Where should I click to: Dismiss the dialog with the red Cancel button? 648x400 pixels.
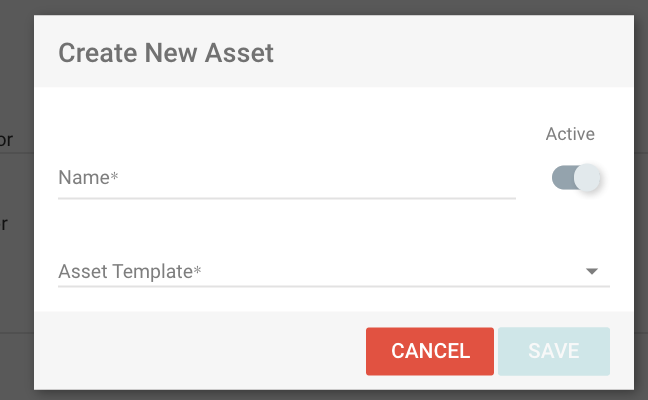pyautogui.click(x=430, y=351)
